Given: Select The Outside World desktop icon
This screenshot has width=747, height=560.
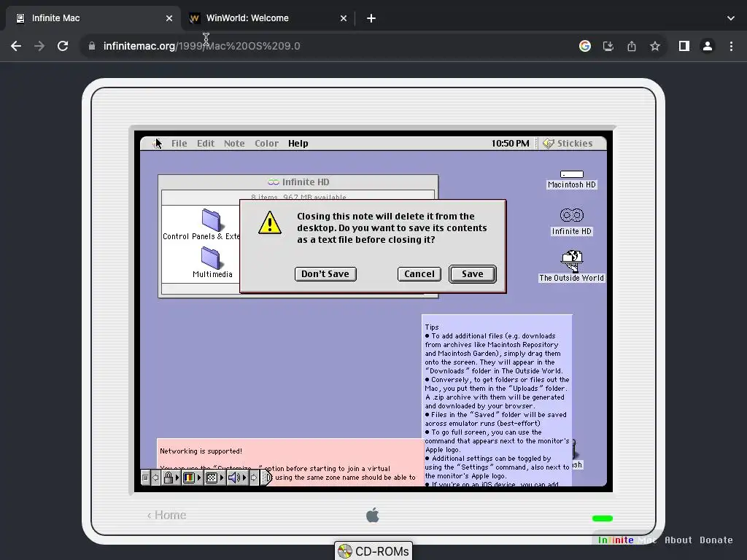Looking at the screenshot, I should click(572, 266).
